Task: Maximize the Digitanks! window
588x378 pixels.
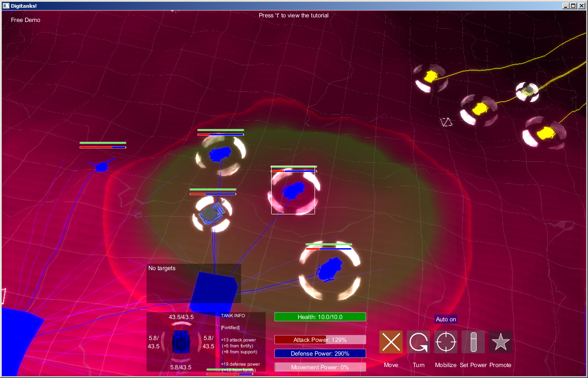Action: [x=573, y=5]
